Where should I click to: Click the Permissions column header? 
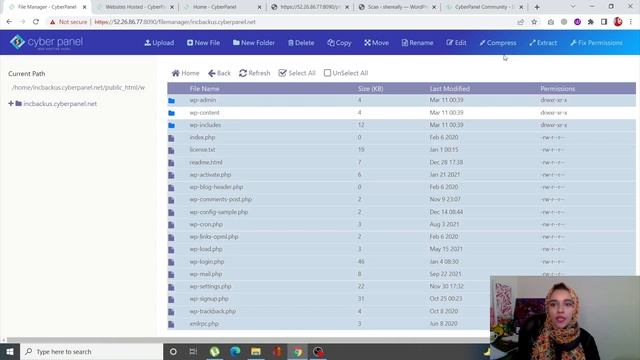coord(558,89)
